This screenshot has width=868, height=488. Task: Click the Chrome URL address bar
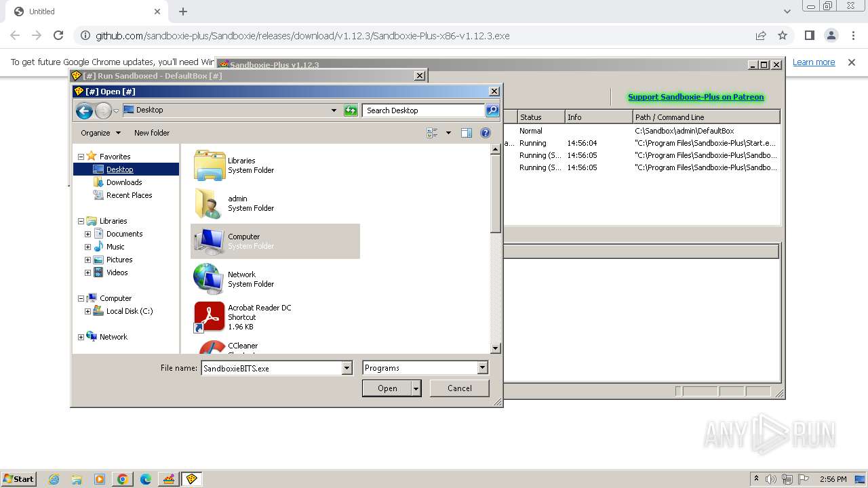click(414, 35)
